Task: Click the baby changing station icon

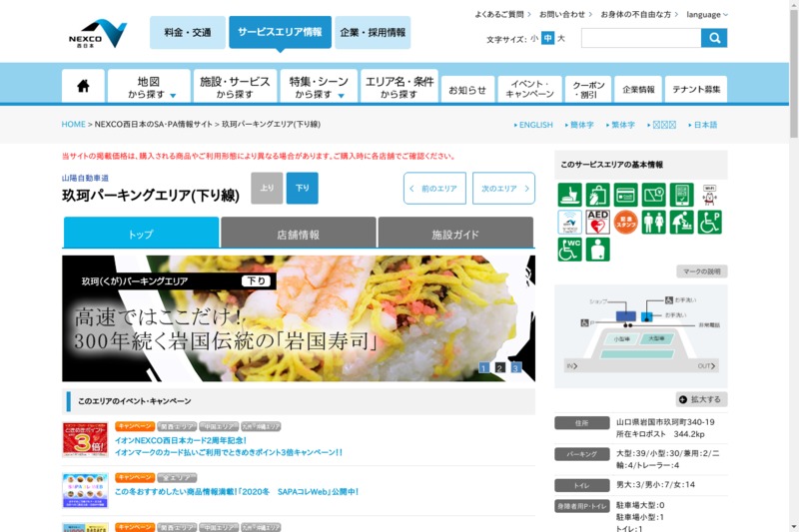Action: point(682,222)
